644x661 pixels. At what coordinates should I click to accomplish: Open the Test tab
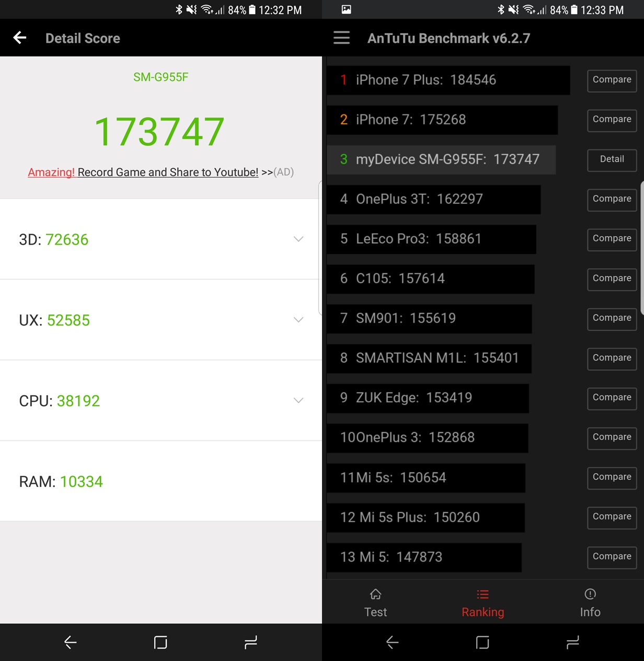(375, 602)
